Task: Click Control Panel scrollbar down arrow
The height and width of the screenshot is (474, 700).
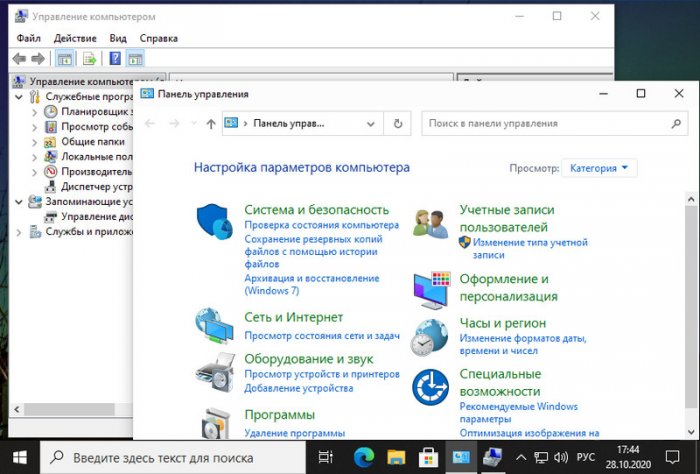Action: [x=691, y=432]
